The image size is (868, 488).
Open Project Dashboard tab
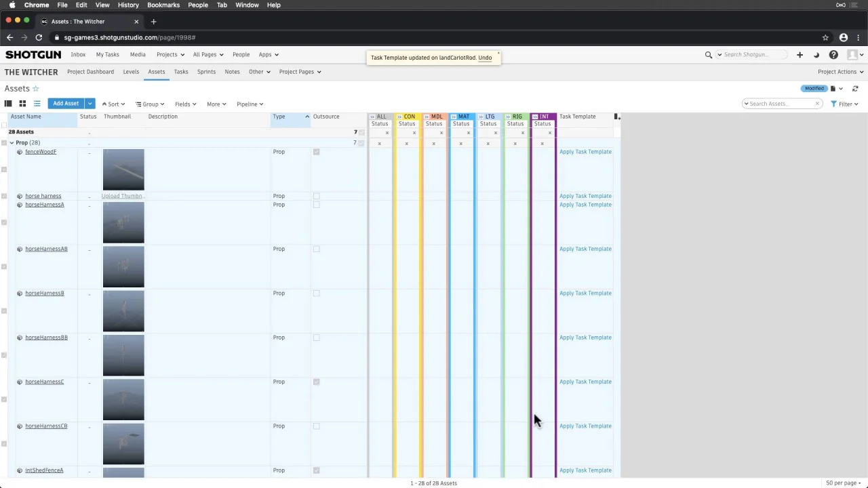(90, 72)
